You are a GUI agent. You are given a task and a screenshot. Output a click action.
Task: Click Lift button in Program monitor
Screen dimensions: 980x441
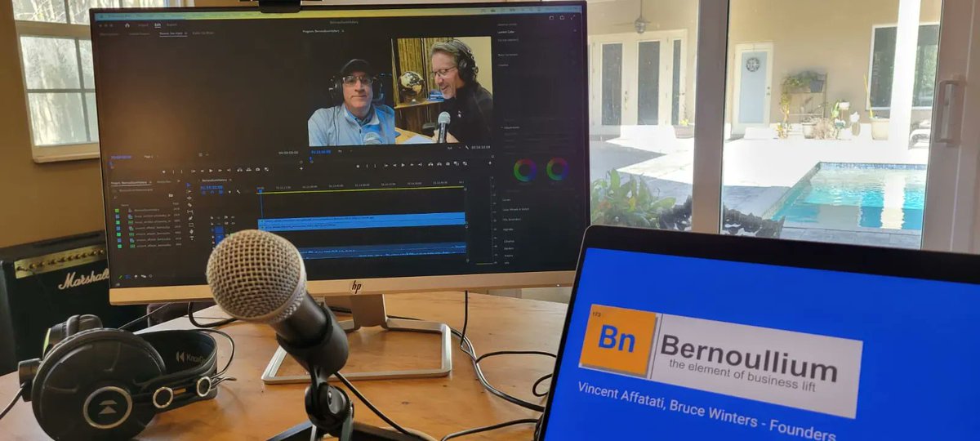430,164
